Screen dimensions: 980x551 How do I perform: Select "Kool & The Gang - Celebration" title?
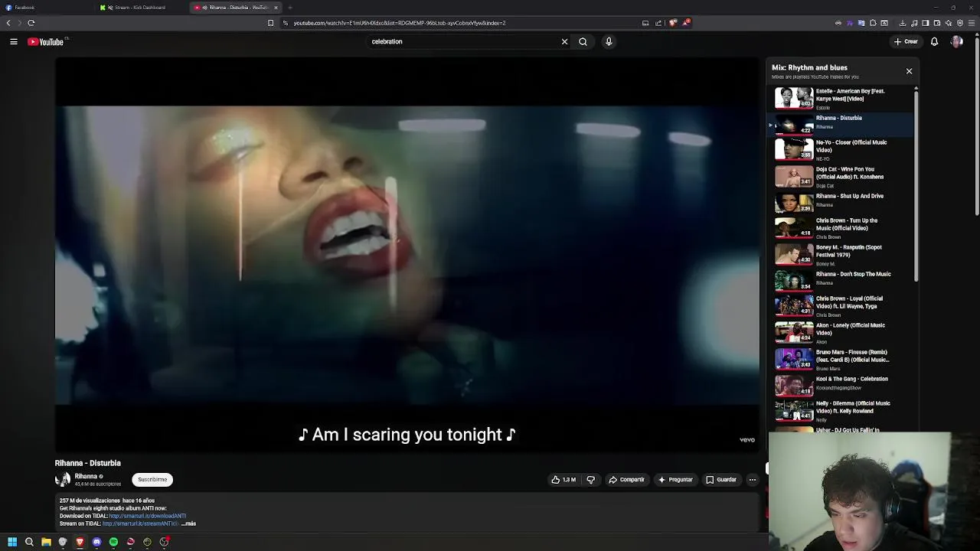851,379
